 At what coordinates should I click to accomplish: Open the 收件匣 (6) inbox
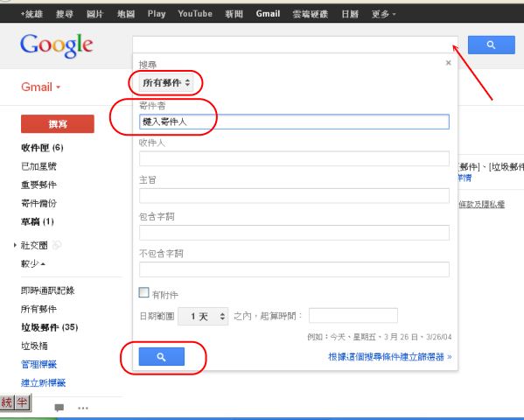pyautogui.click(x=42, y=148)
